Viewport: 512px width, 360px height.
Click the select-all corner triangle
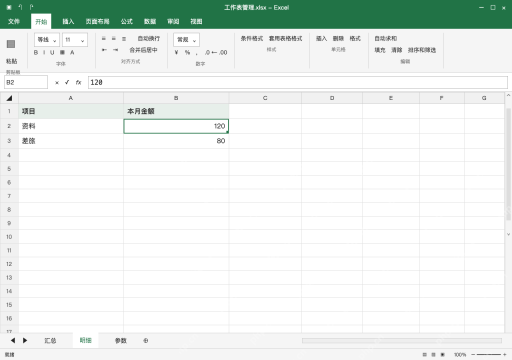[9, 98]
